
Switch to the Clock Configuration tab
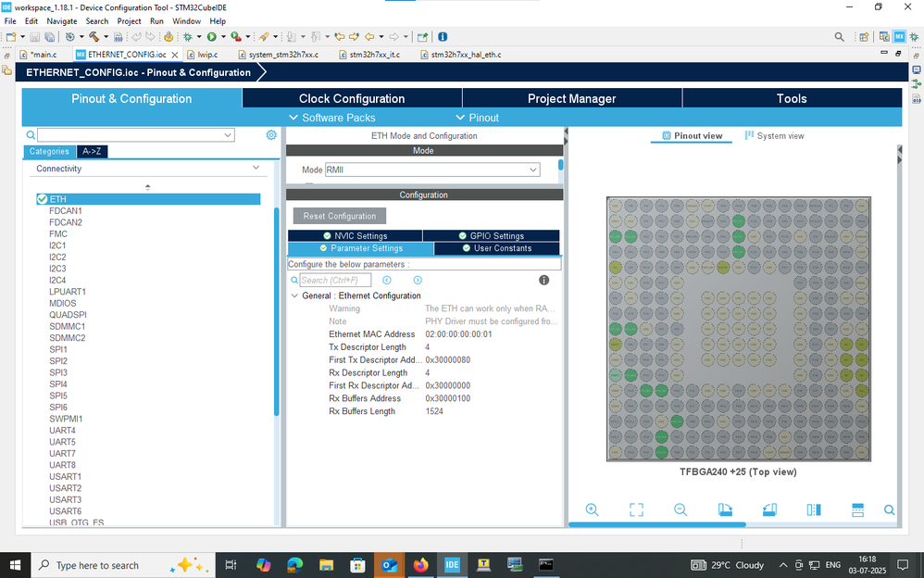click(x=352, y=98)
